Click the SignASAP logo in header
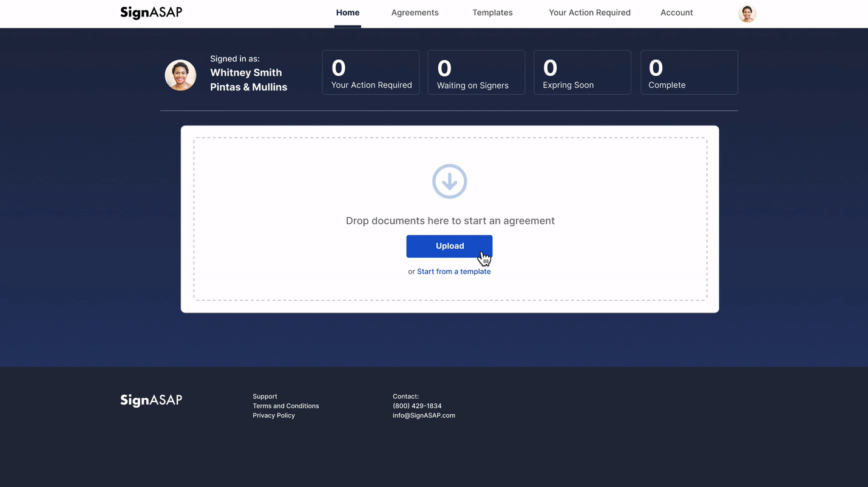Image resolution: width=868 pixels, height=487 pixels. pyautogui.click(x=151, y=13)
